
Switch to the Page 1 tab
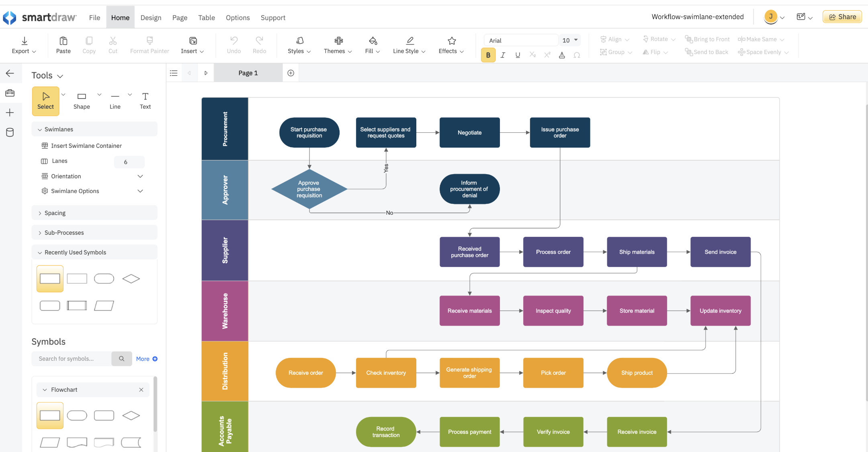248,73
